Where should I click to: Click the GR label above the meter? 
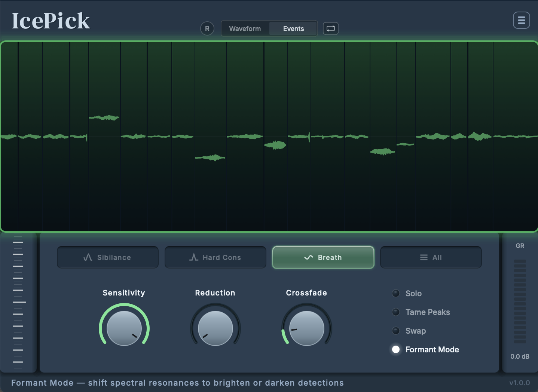pyautogui.click(x=520, y=246)
